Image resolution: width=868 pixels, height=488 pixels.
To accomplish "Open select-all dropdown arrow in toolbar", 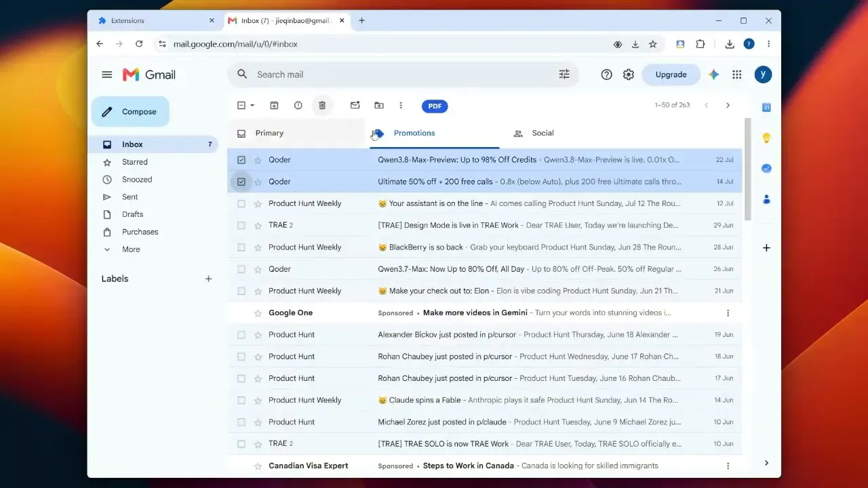I will (x=252, y=106).
